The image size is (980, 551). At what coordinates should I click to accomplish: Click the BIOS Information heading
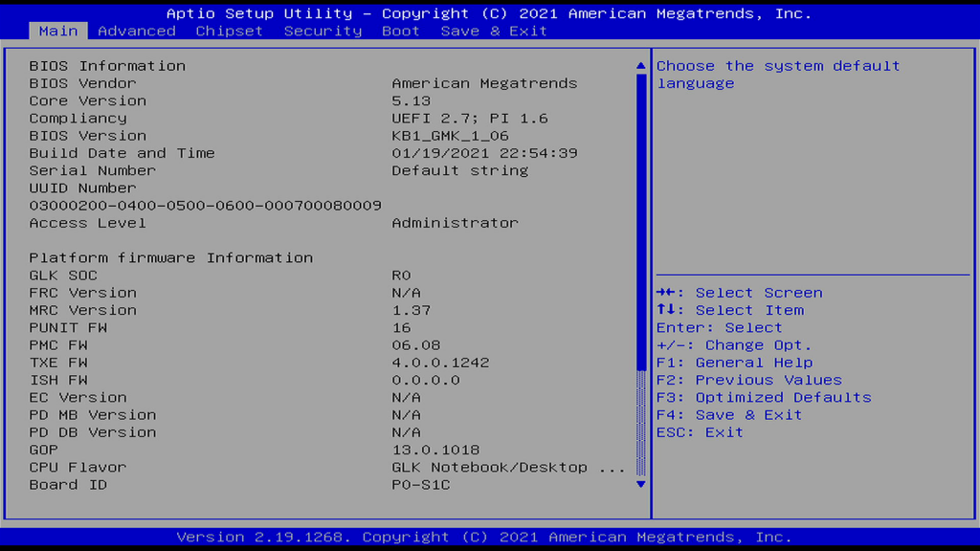coord(107,66)
